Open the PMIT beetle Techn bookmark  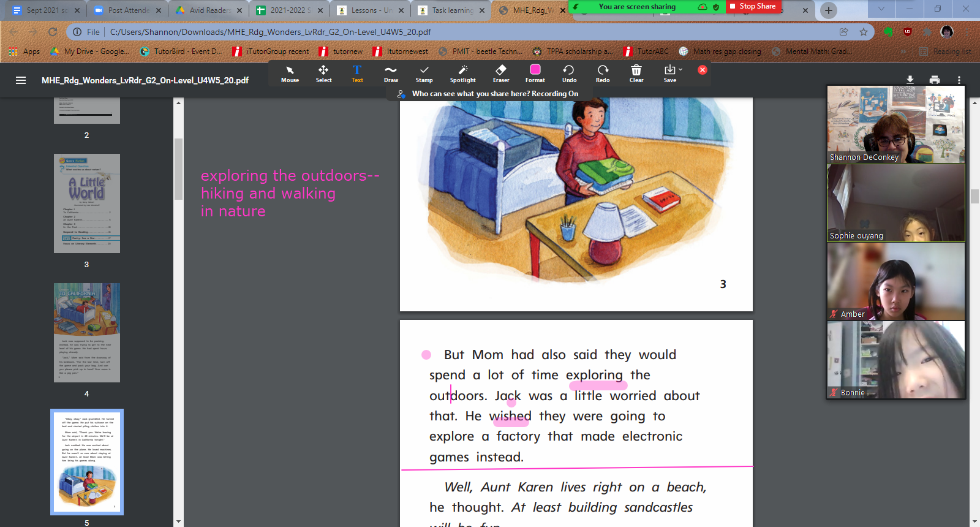(x=481, y=51)
